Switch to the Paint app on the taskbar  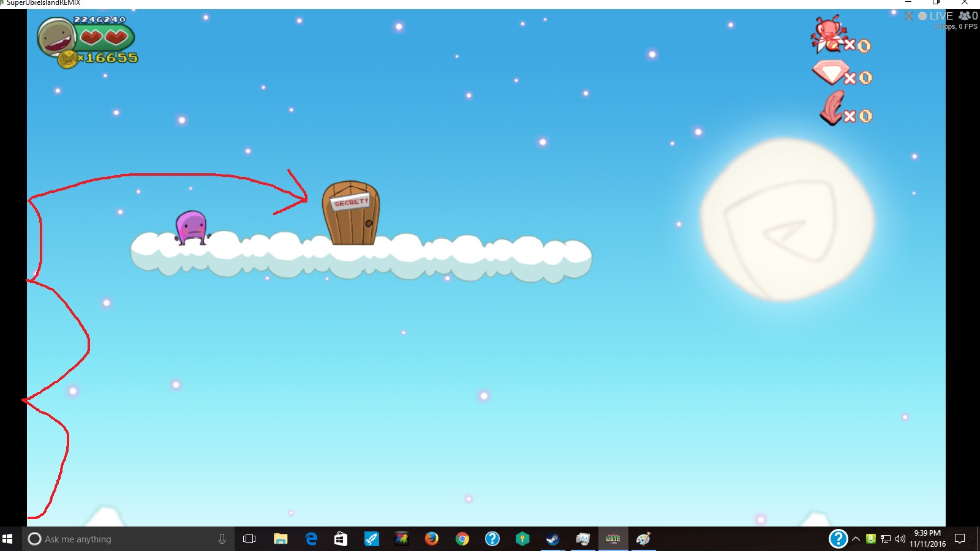pyautogui.click(x=643, y=539)
